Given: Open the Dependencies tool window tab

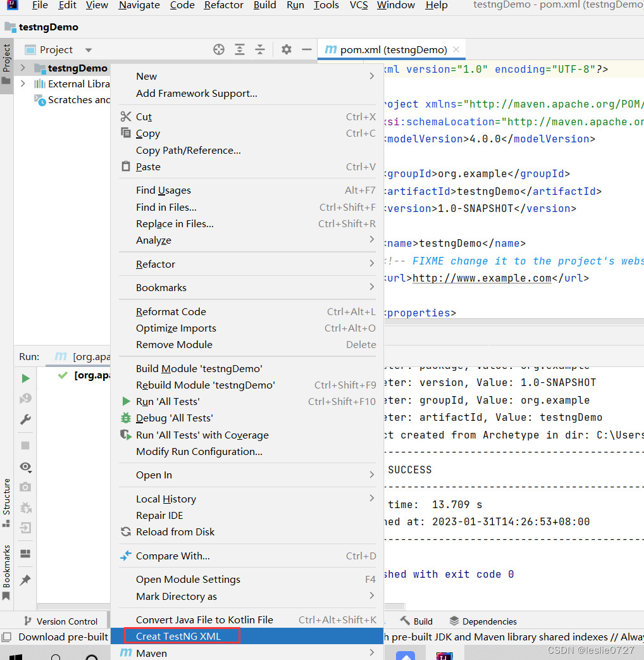Looking at the screenshot, I should 483,621.
